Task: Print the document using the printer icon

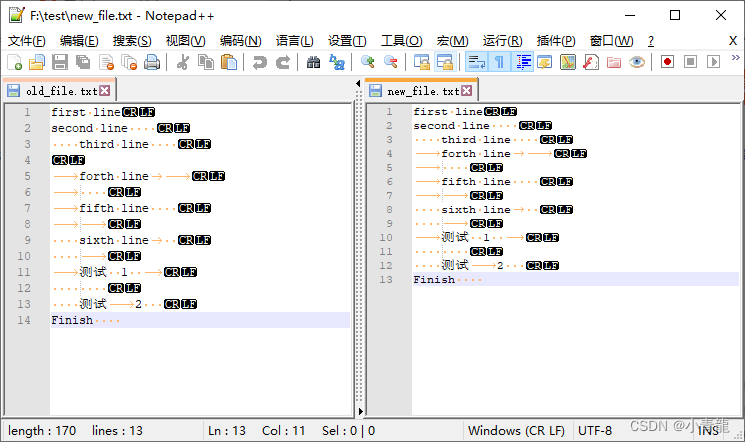Action: (152, 62)
